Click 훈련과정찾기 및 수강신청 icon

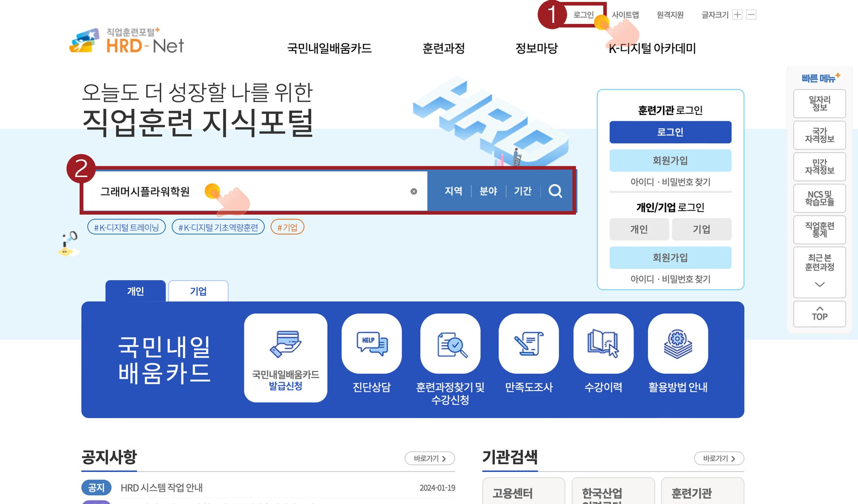click(x=450, y=344)
